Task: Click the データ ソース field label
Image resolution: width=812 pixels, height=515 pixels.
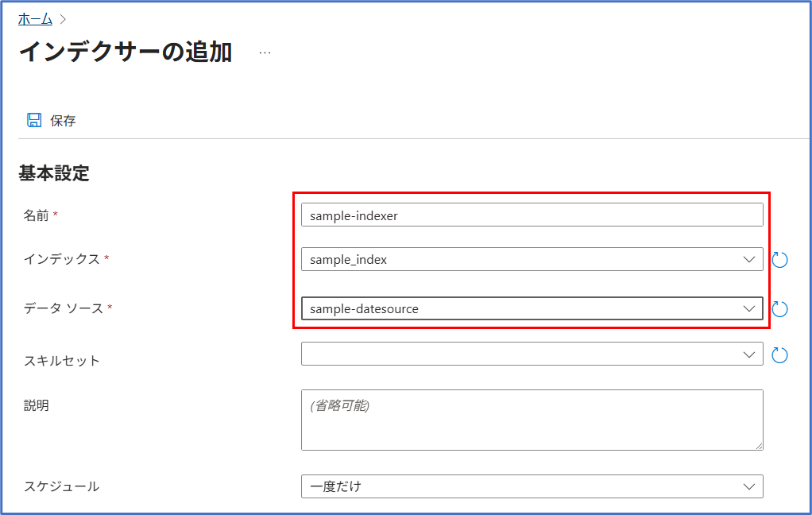Action: 64,308
